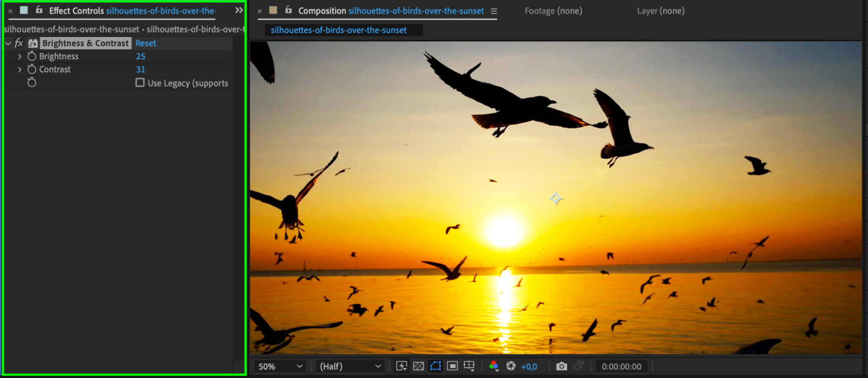Click the Brightness value 25
Image resolution: width=868 pixels, height=378 pixels.
pyautogui.click(x=141, y=56)
